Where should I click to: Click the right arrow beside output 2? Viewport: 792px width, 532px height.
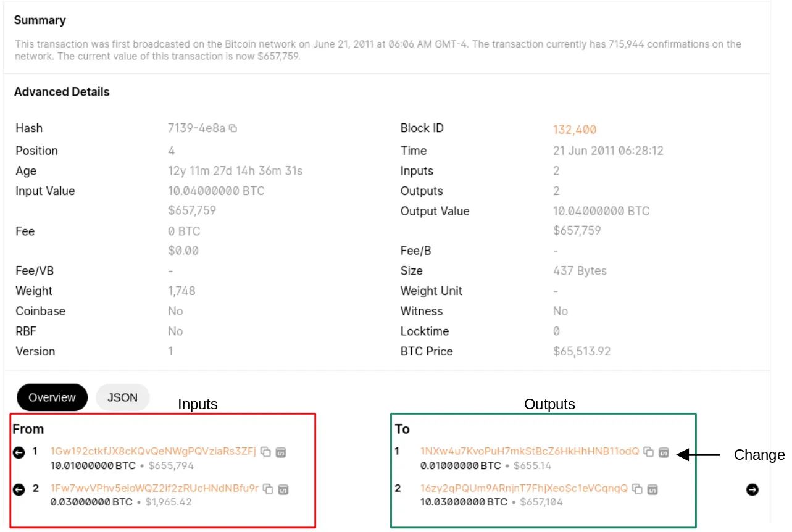click(x=752, y=489)
